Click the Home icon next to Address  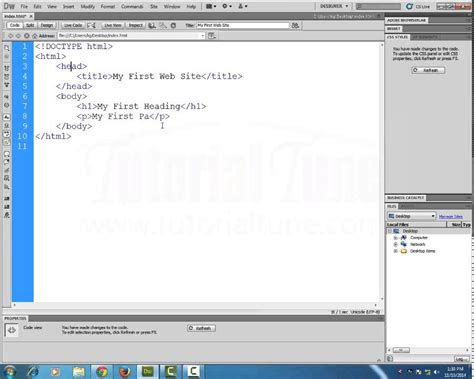coord(34,36)
